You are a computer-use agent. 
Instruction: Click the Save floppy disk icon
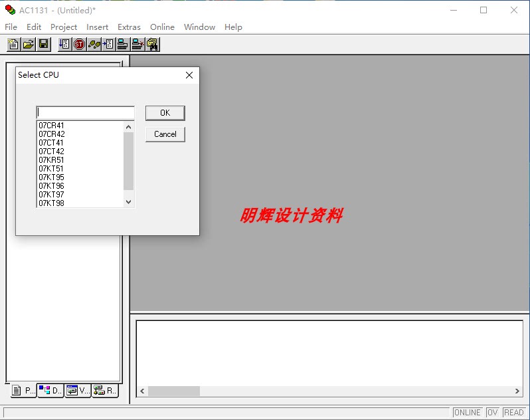tap(44, 45)
